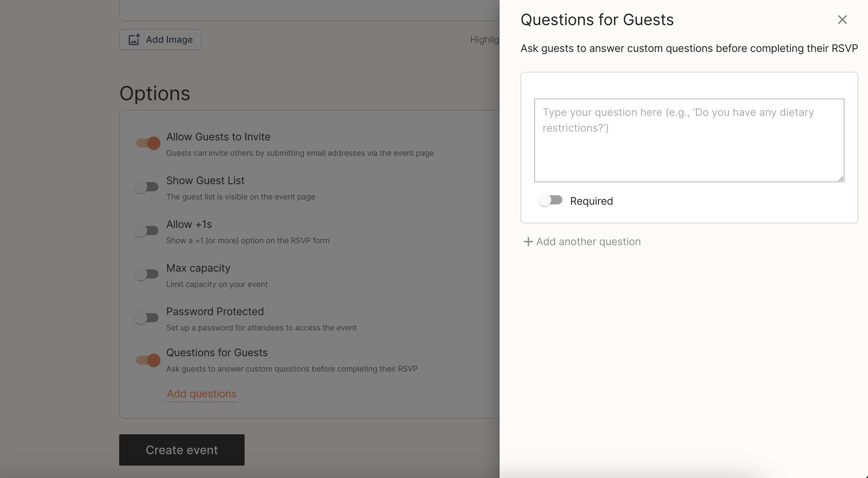Viewport: 868px width, 478px height.
Task: Click the plus icon before Add another question
Action: (528, 242)
